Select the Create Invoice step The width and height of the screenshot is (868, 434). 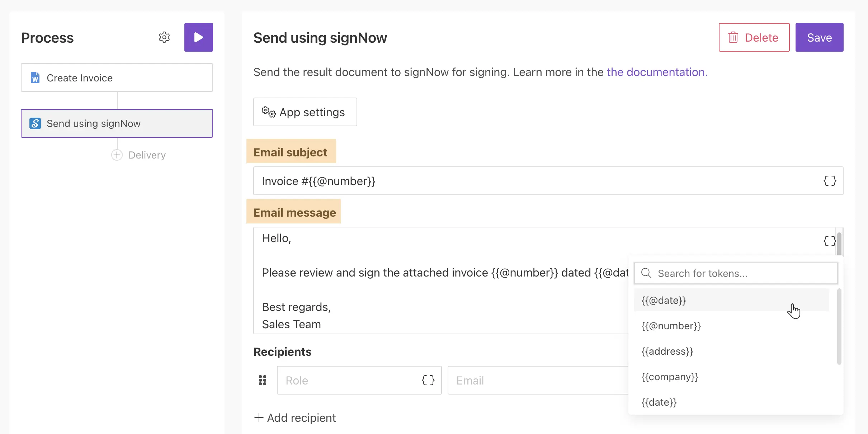pos(117,77)
